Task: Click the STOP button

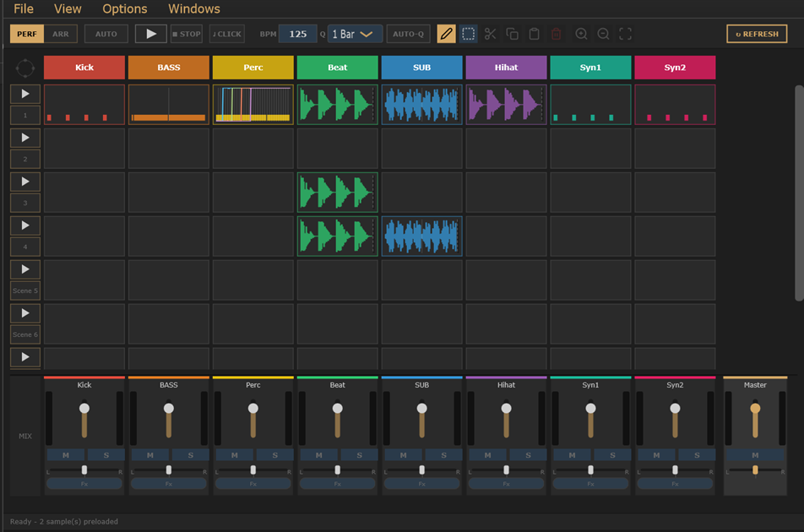Action: (187, 34)
